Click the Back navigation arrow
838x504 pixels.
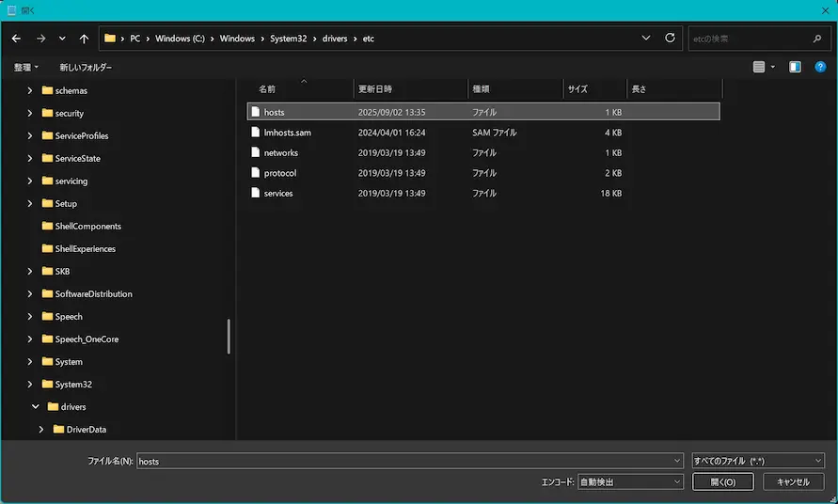click(16, 39)
